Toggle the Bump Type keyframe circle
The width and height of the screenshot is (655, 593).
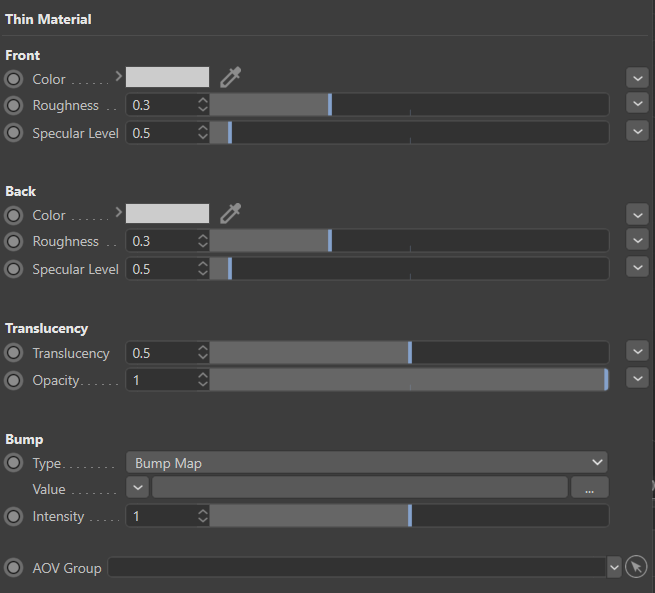[x=14, y=462]
